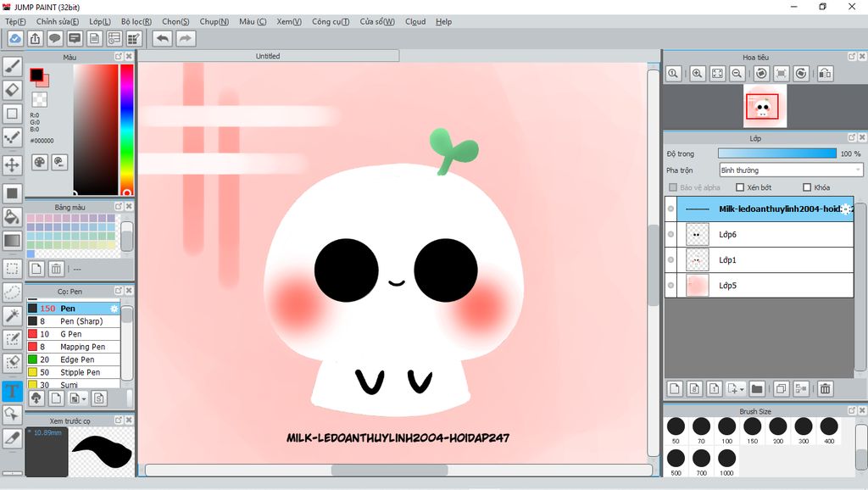Image resolution: width=868 pixels, height=490 pixels.
Task: Select the Eraser tool
Action: [x=12, y=90]
